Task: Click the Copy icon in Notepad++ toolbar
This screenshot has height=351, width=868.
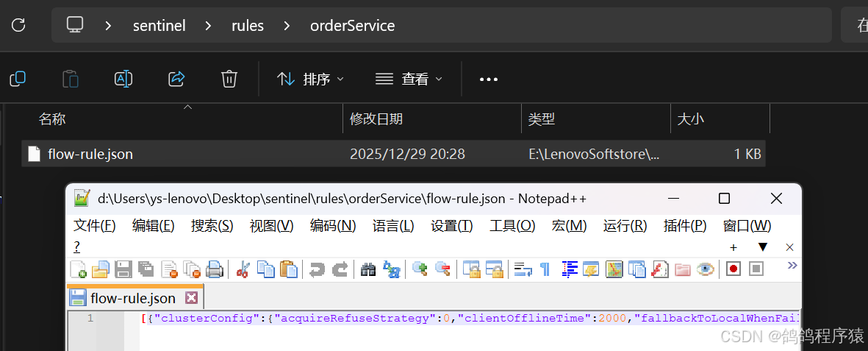Action: click(266, 269)
